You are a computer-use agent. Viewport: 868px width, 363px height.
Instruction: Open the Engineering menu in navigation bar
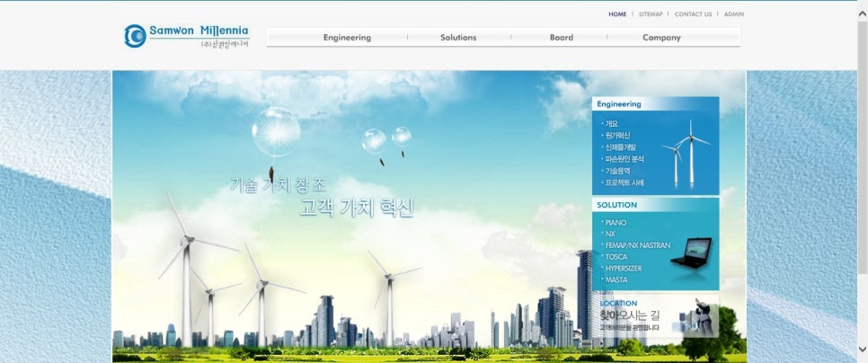[347, 38]
